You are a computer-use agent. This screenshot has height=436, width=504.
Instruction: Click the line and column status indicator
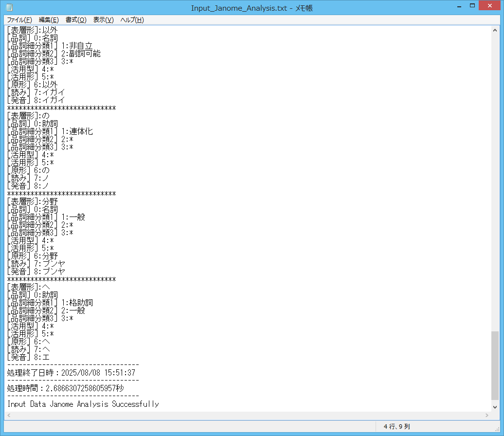point(396,427)
